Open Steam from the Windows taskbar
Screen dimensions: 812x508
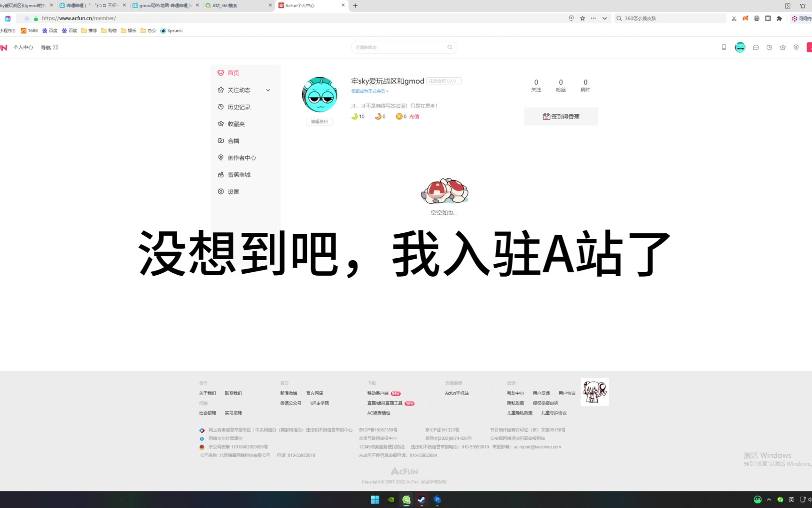coord(422,500)
